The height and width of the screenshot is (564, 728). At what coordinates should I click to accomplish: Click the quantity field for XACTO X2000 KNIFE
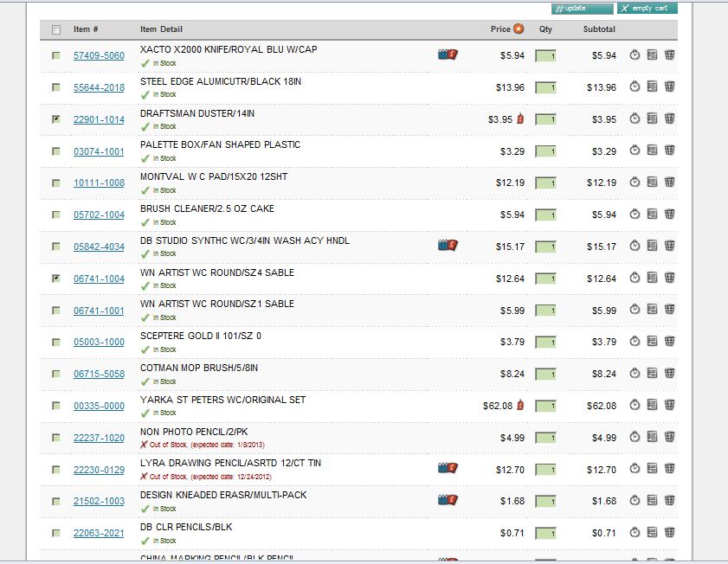pos(545,56)
